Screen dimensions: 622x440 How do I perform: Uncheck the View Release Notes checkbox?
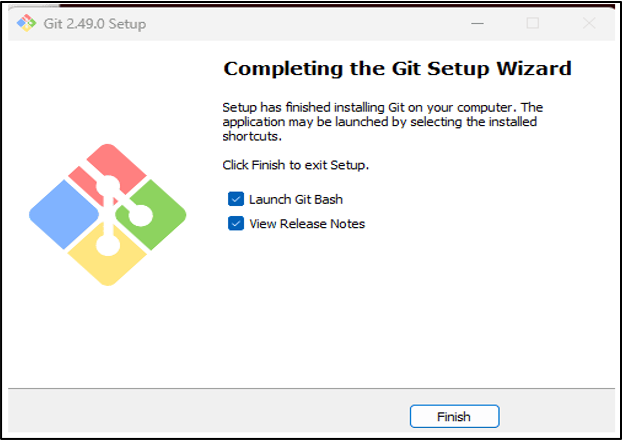pyautogui.click(x=236, y=223)
